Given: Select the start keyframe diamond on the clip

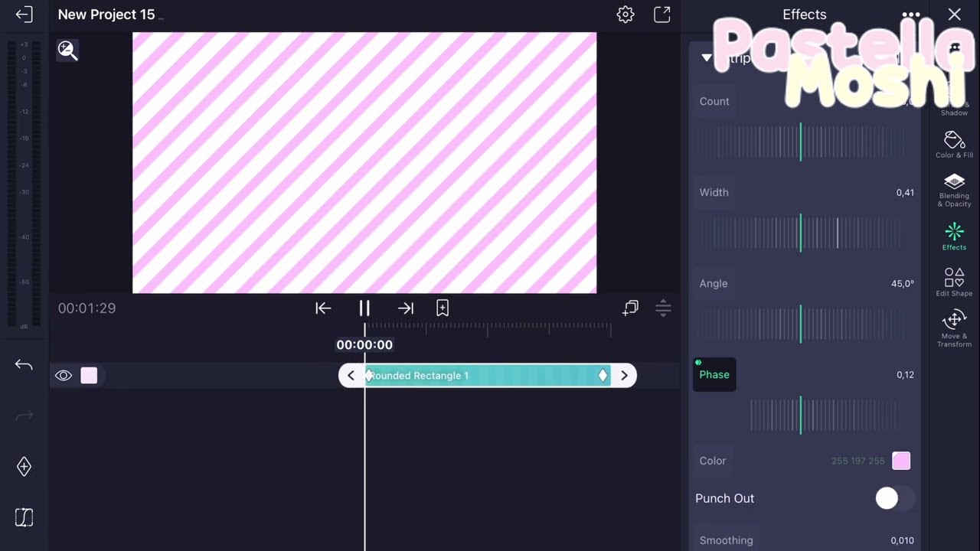Looking at the screenshot, I should point(369,376).
